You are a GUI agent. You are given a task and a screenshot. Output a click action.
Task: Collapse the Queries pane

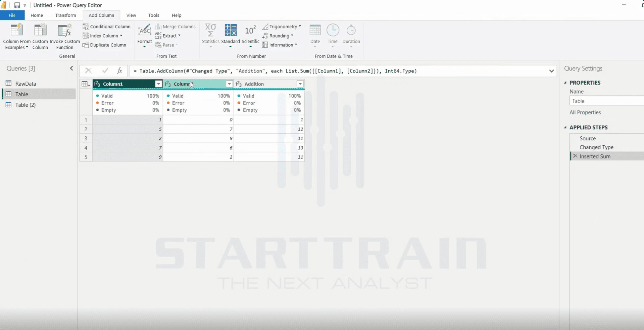71,68
